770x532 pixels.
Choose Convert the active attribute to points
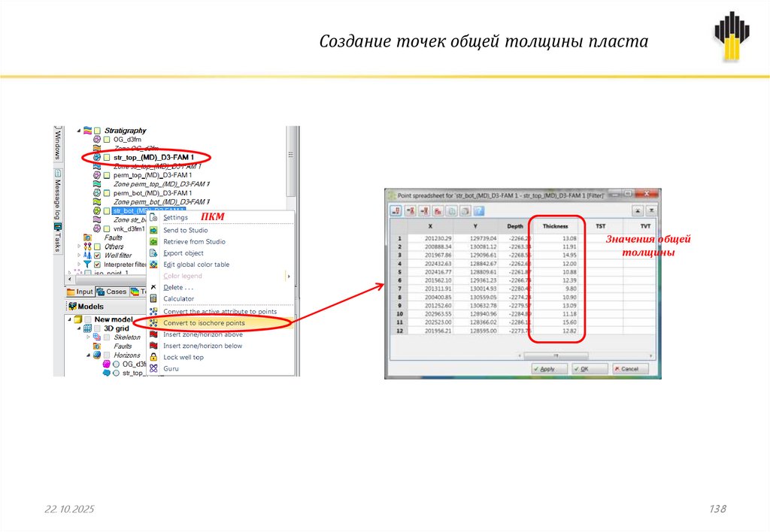pos(220,312)
